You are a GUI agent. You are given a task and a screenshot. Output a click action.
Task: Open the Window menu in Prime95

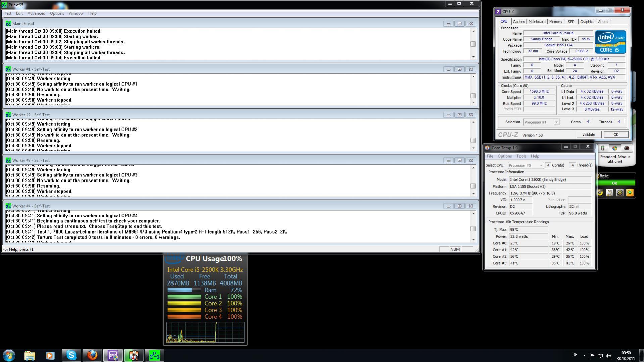pos(76,13)
